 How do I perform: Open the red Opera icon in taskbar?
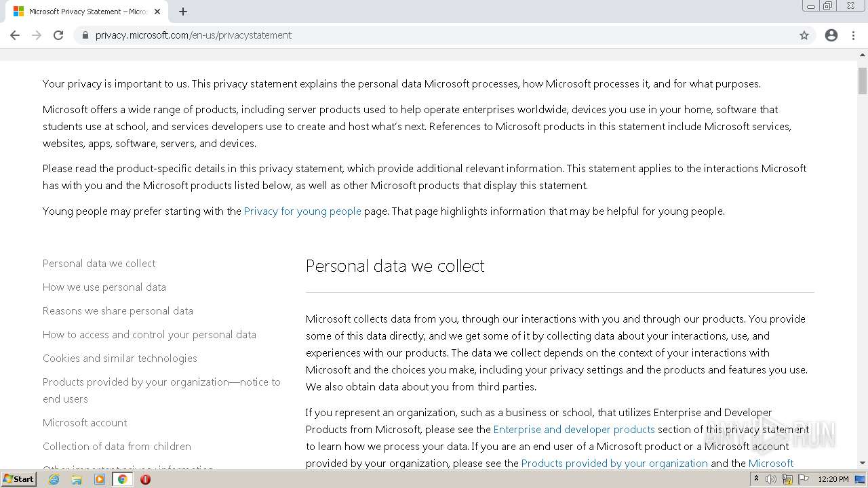(x=145, y=479)
